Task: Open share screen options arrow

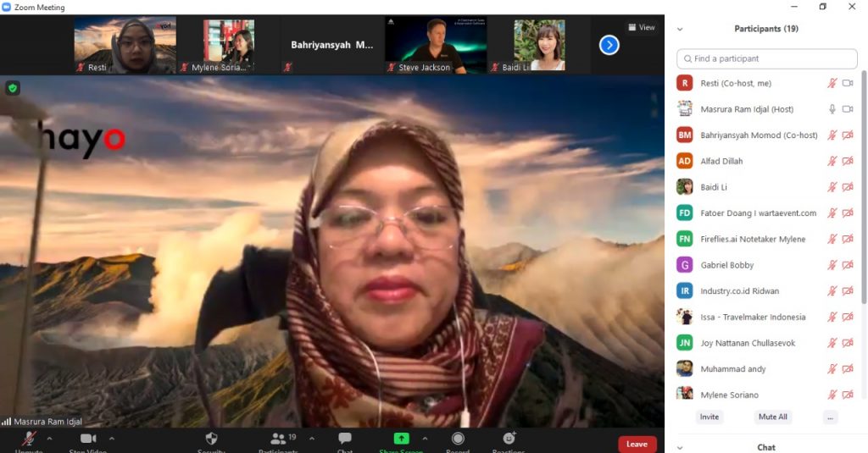Action: 426,438
